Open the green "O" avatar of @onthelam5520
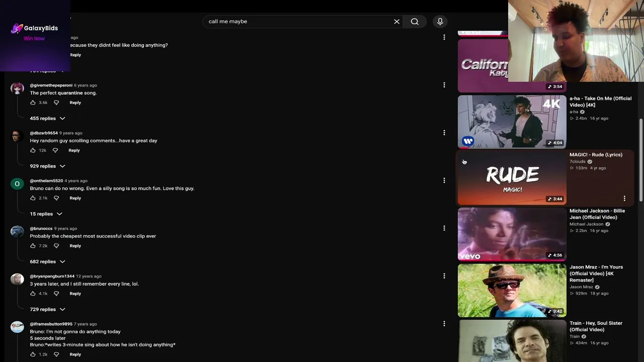Image resolution: width=644 pixels, height=362 pixels. (17, 184)
